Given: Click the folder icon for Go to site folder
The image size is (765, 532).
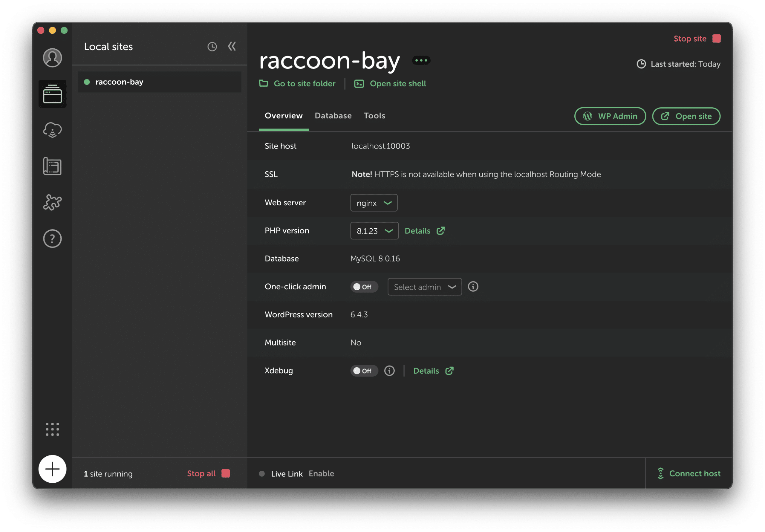Looking at the screenshot, I should [264, 83].
